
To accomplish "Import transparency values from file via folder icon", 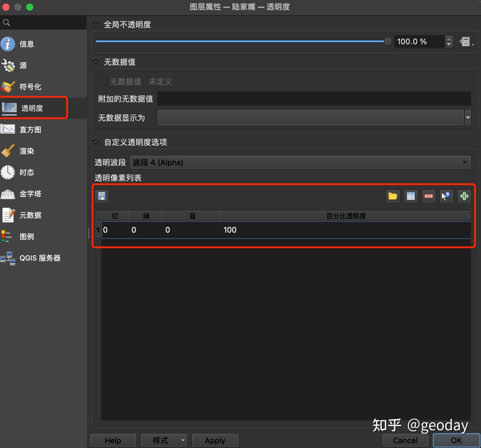I will point(393,196).
